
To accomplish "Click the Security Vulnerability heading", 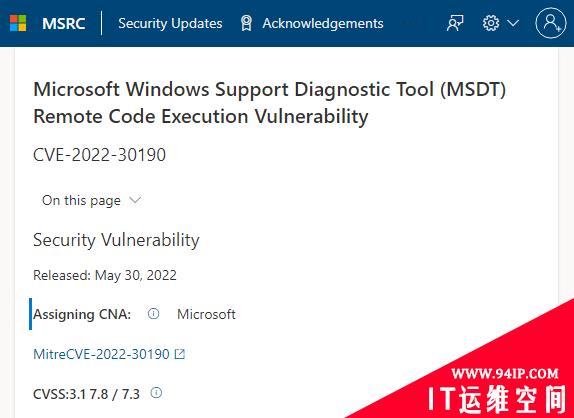I will [116, 240].
